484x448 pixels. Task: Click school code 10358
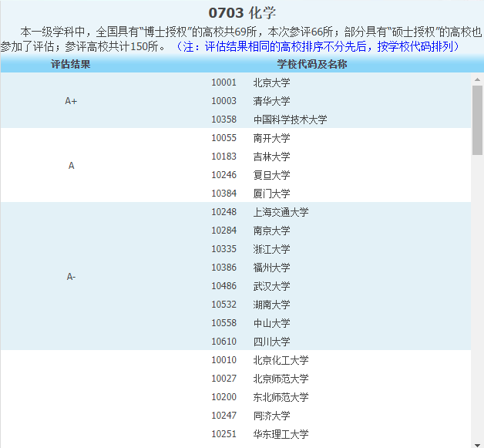[224, 120]
